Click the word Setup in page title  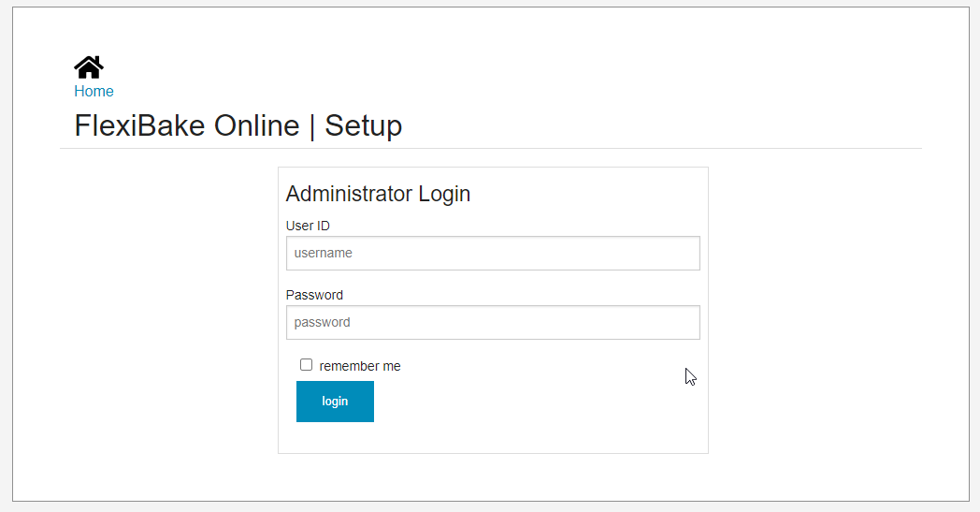point(363,125)
